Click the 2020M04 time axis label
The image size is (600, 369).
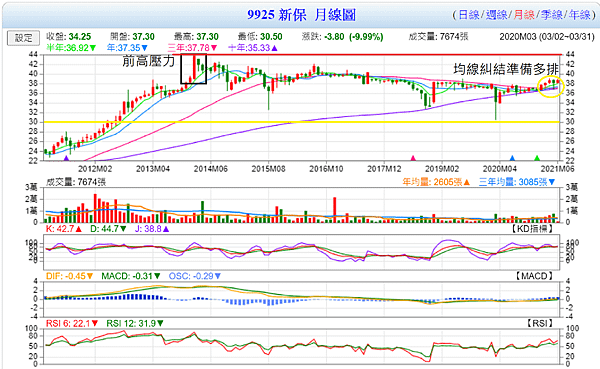[x=500, y=169]
